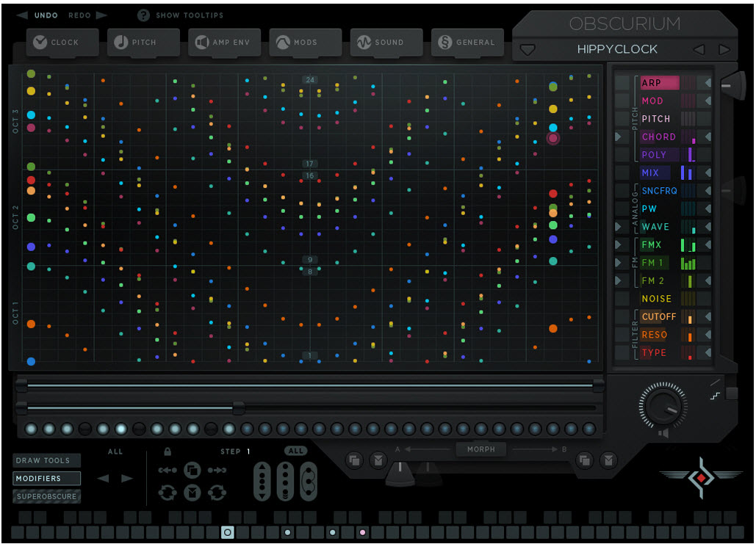This screenshot has height=544, width=756.
Task: Toggle the square box left of CUTOFF
Action: [622, 316]
